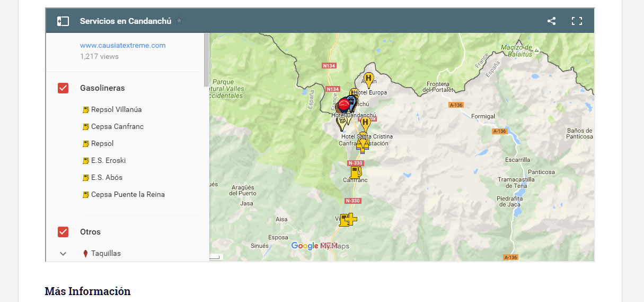Click the yellow marker at Canfranc Estación

click(363, 144)
